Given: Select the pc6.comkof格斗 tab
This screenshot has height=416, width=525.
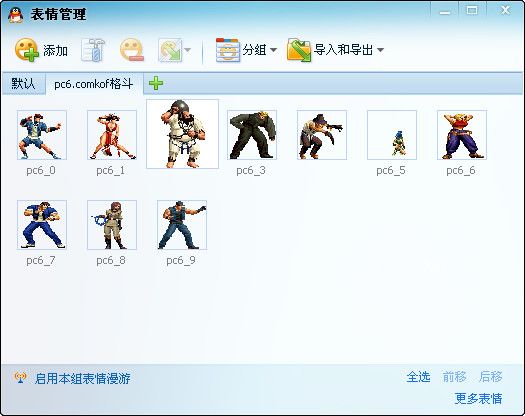Looking at the screenshot, I should pyautogui.click(x=94, y=84).
